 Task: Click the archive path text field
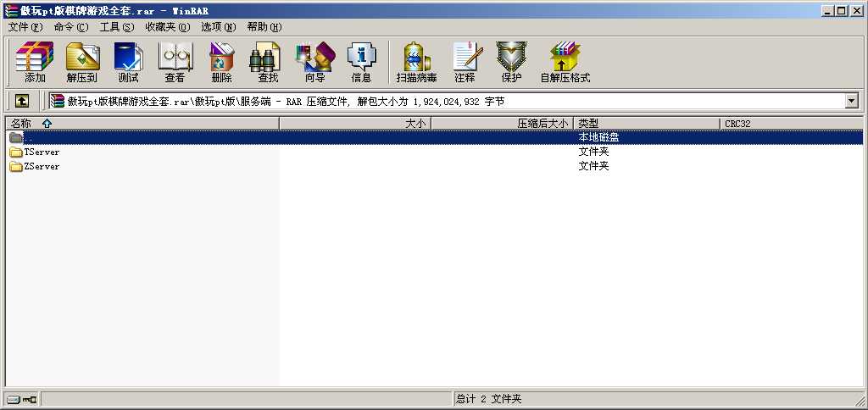point(446,101)
